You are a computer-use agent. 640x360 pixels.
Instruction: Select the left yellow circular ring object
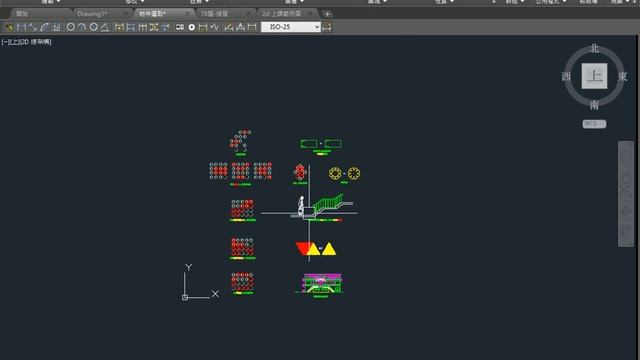tap(335, 173)
